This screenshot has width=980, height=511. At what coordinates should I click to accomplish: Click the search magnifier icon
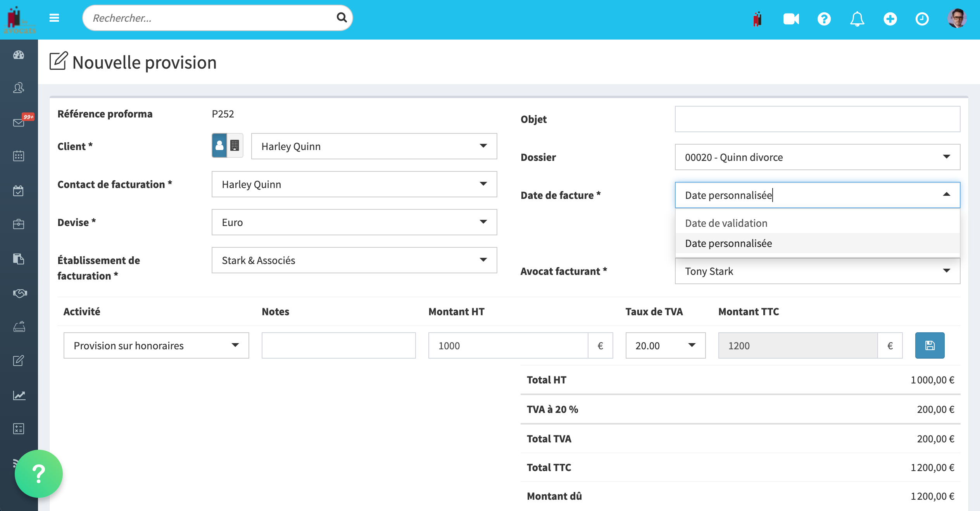pyautogui.click(x=342, y=17)
